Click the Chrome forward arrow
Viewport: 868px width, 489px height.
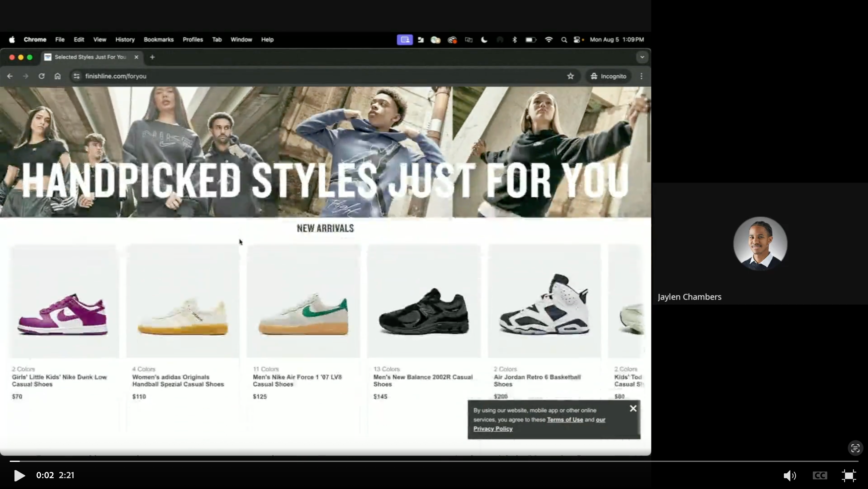tap(26, 76)
